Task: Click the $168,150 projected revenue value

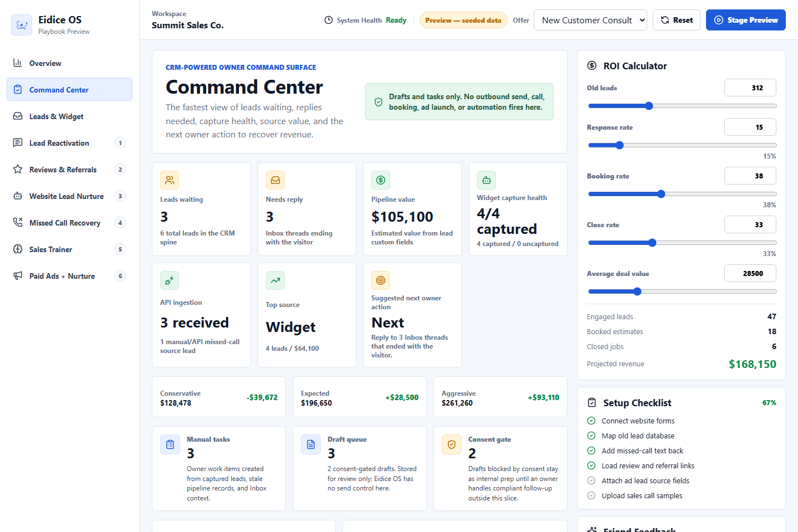Action: [x=752, y=364]
